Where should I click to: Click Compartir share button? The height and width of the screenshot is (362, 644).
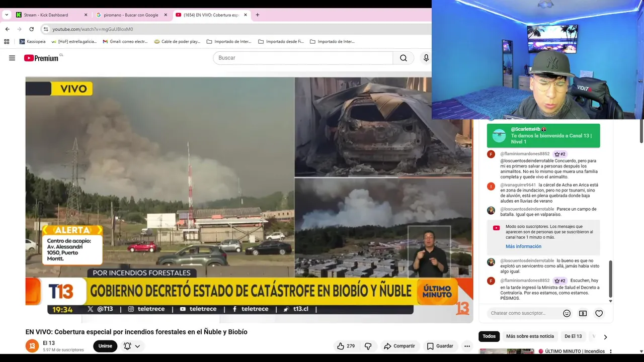(399, 346)
